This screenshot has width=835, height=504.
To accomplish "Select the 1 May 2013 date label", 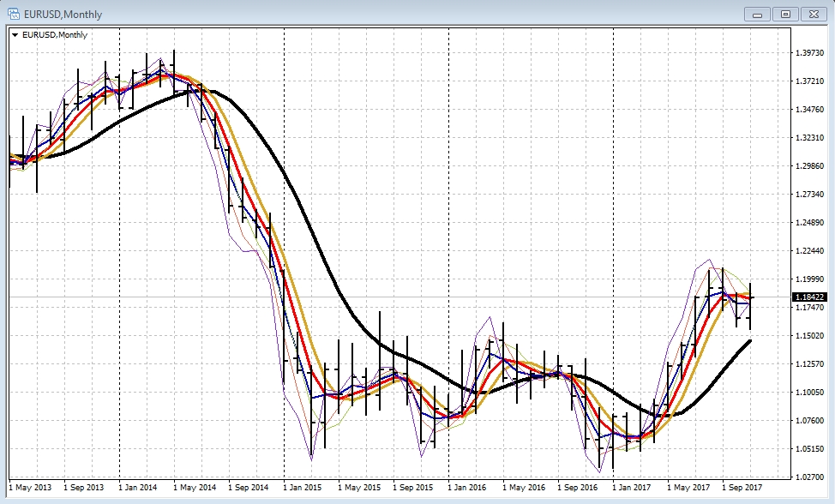I will pos(29,488).
